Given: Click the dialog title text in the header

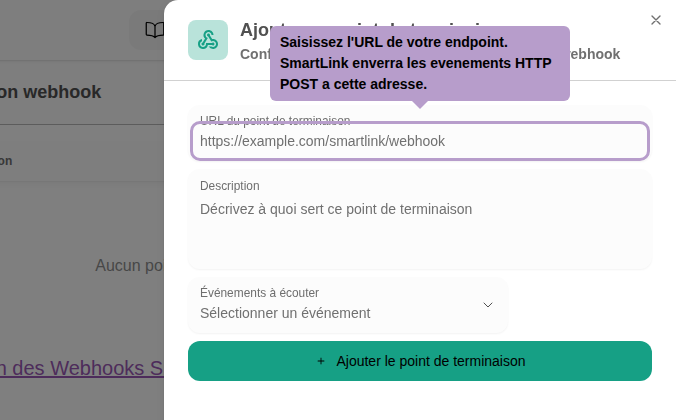Looking at the screenshot, I should pos(254,29).
